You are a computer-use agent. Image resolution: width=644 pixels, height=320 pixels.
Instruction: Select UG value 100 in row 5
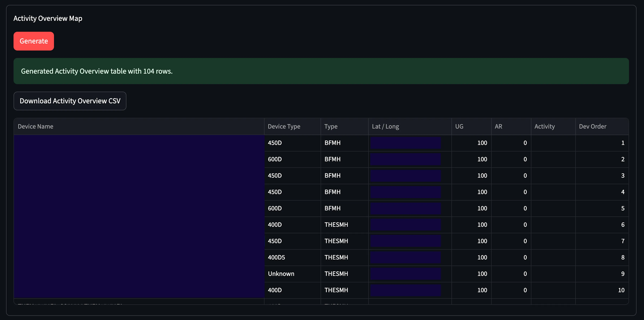(482, 208)
